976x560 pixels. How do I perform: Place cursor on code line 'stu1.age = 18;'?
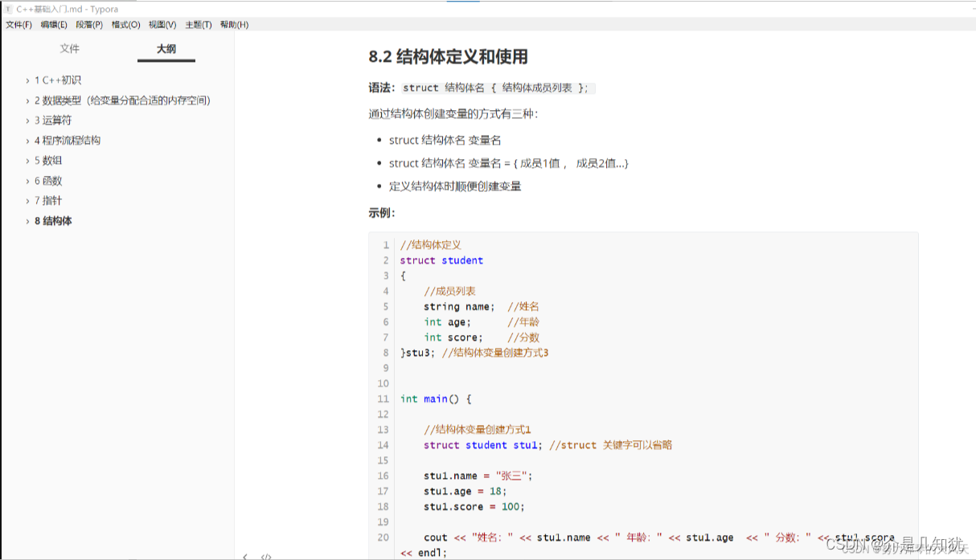[465, 491]
